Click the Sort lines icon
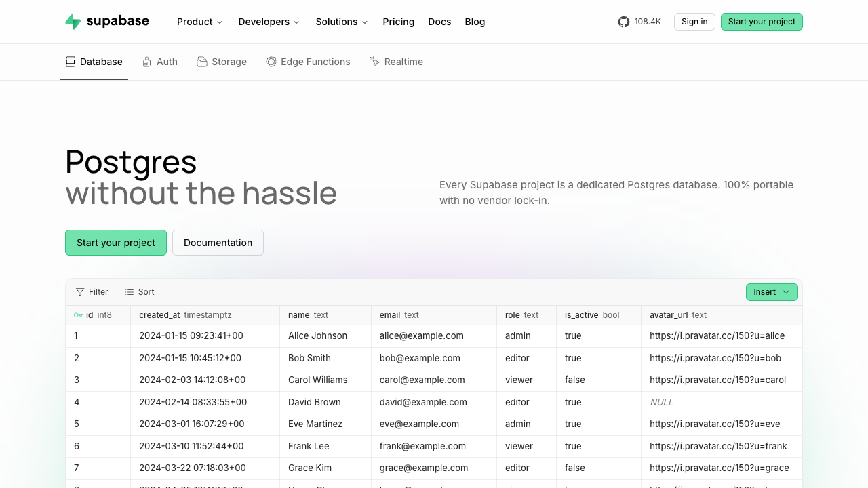868x488 pixels. tap(130, 292)
